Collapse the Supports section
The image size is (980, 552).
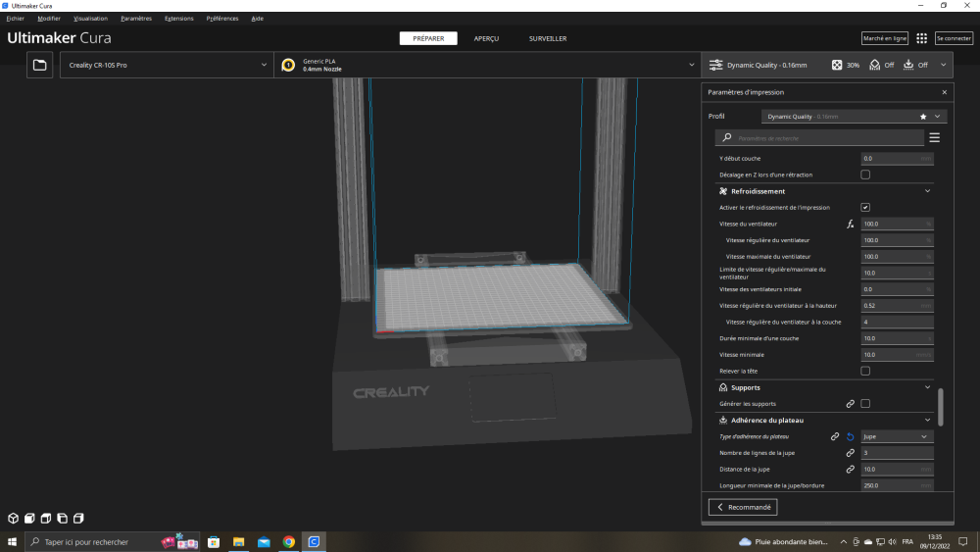click(x=927, y=387)
